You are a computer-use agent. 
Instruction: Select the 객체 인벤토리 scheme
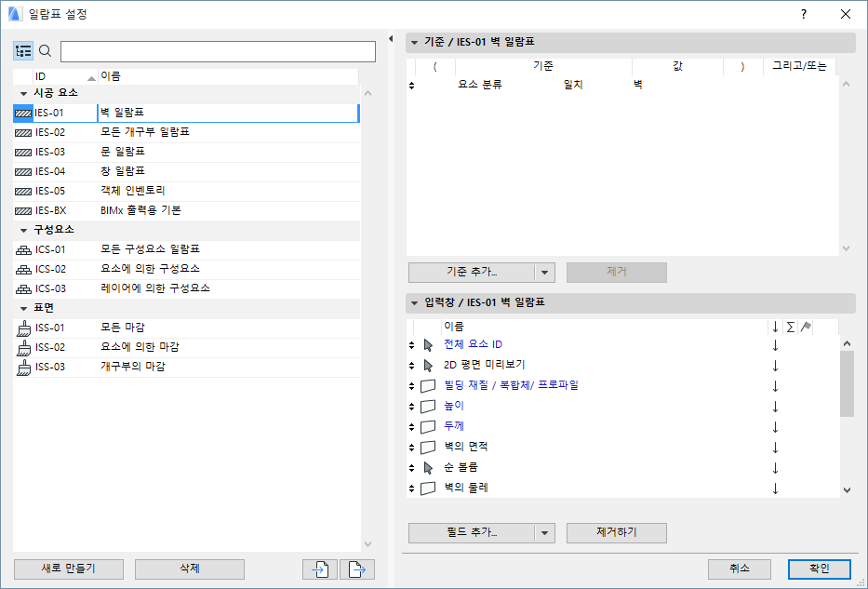pyautogui.click(x=187, y=192)
